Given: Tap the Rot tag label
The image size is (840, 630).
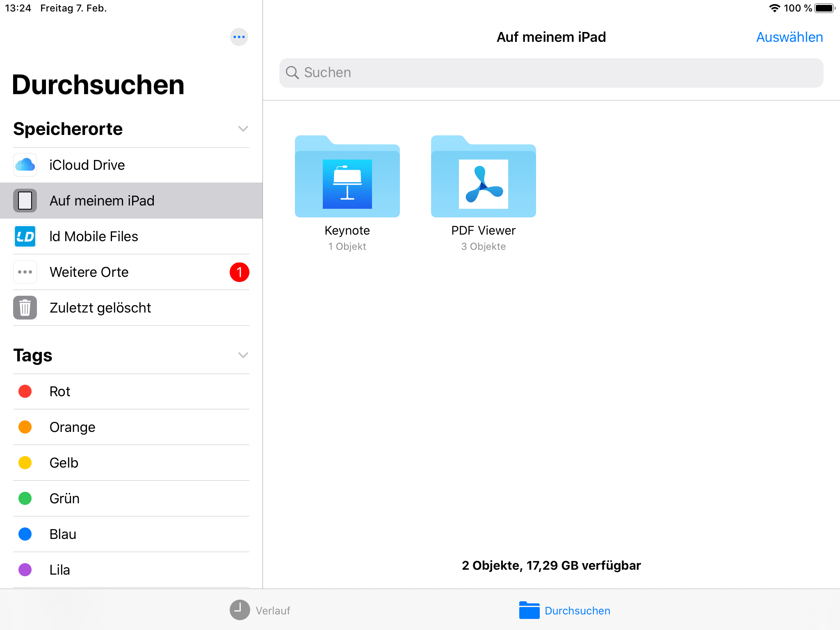Looking at the screenshot, I should pyautogui.click(x=60, y=391).
